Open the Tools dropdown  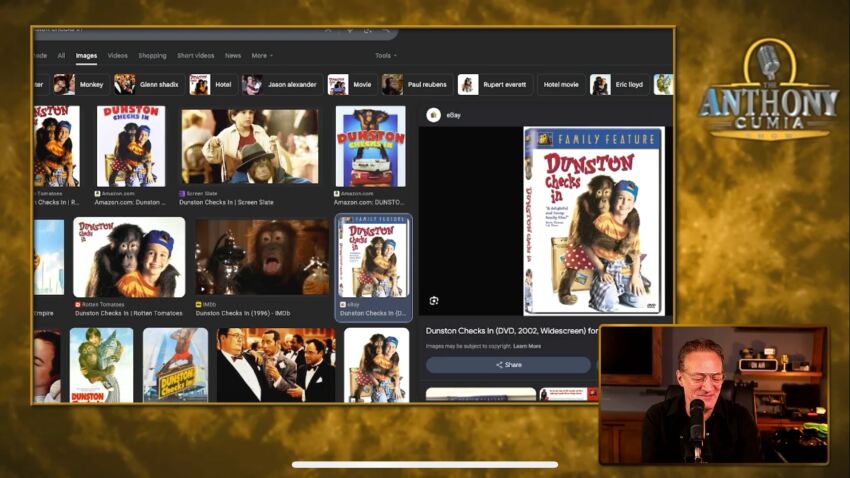click(x=385, y=55)
